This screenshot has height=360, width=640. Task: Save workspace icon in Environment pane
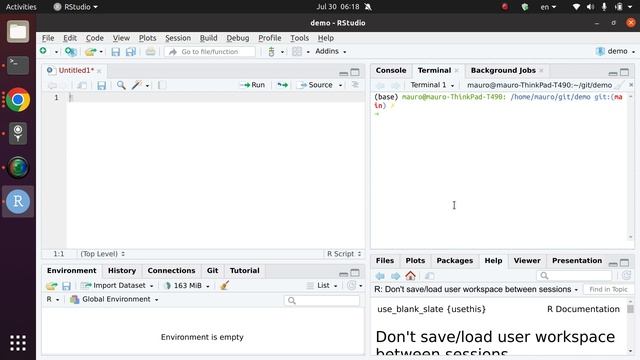pyautogui.click(x=66, y=286)
